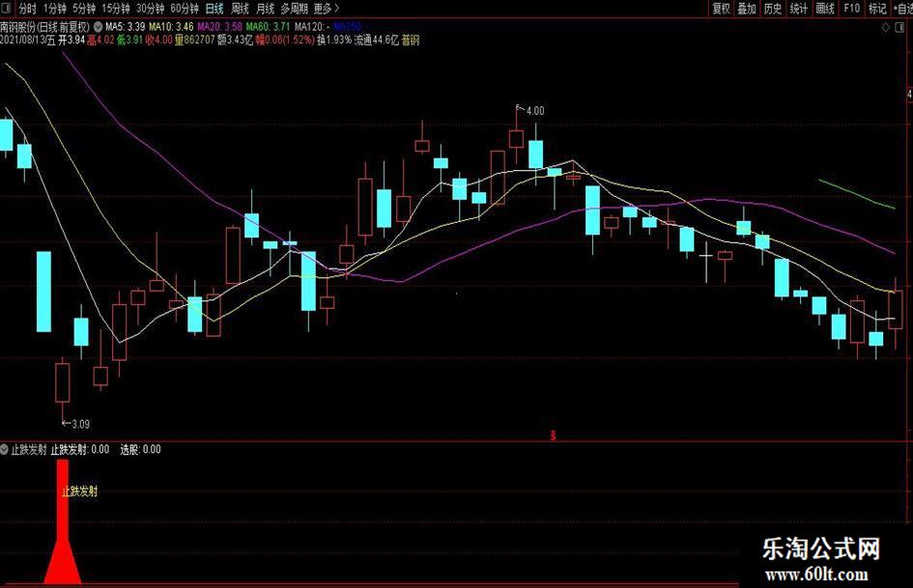Click the 止跌发射 indicator name in sub-panel header

(x=29, y=449)
